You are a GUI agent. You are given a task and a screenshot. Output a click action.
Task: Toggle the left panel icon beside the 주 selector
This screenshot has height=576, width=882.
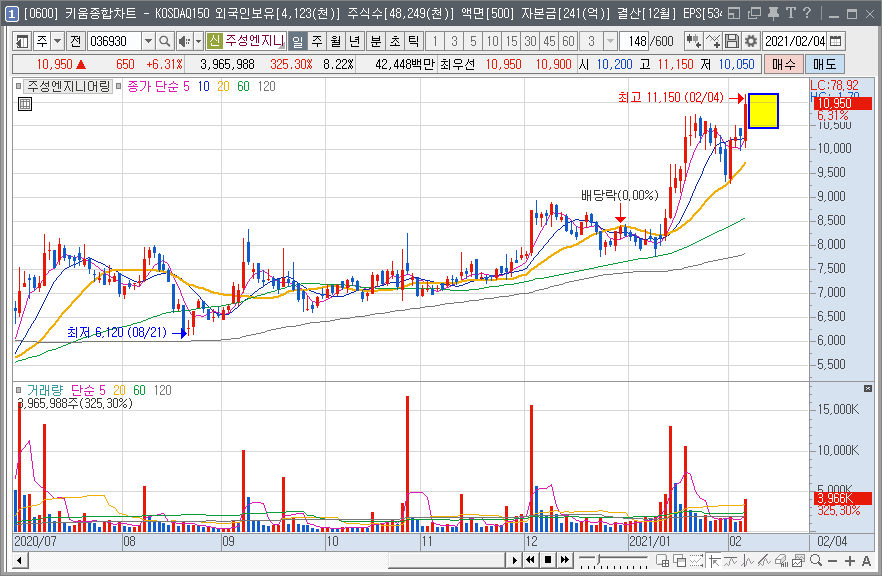coord(22,41)
